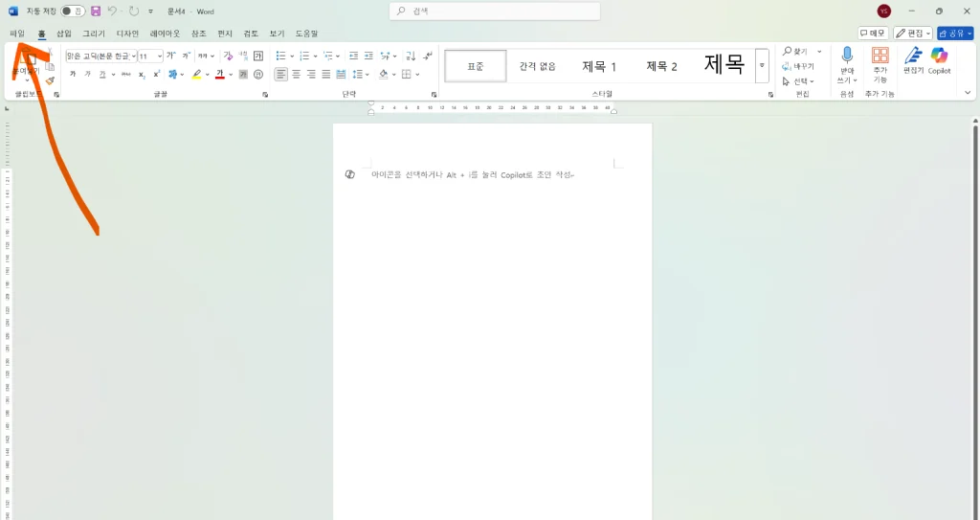
Task: Clear all formatting icon with eraser
Action: tap(228, 57)
